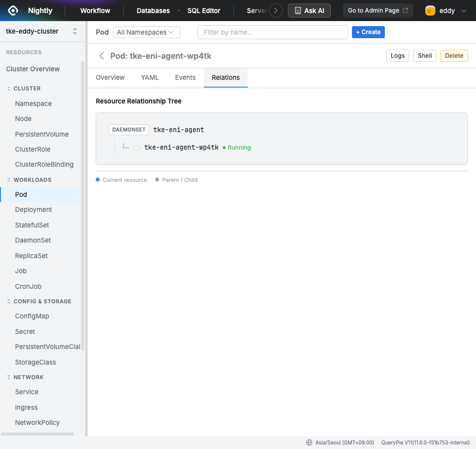Open Service in sidebar
The width and height of the screenshot is (476, 449).
click(x=27, y=392)
